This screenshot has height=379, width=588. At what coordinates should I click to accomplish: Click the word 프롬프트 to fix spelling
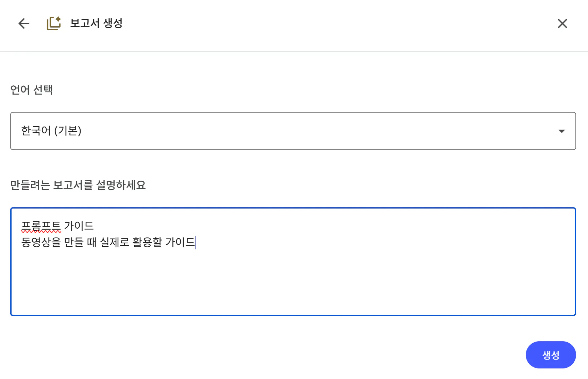(41, 226)
